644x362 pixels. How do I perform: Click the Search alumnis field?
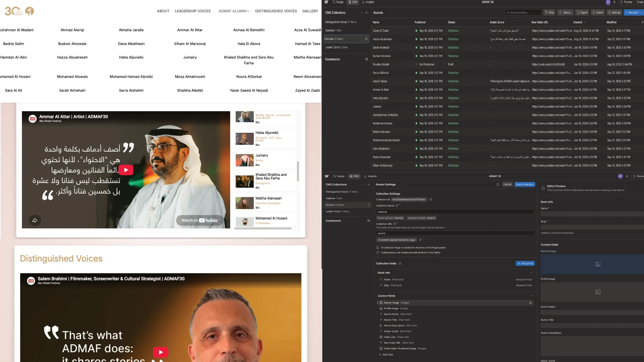click(523, 13)
